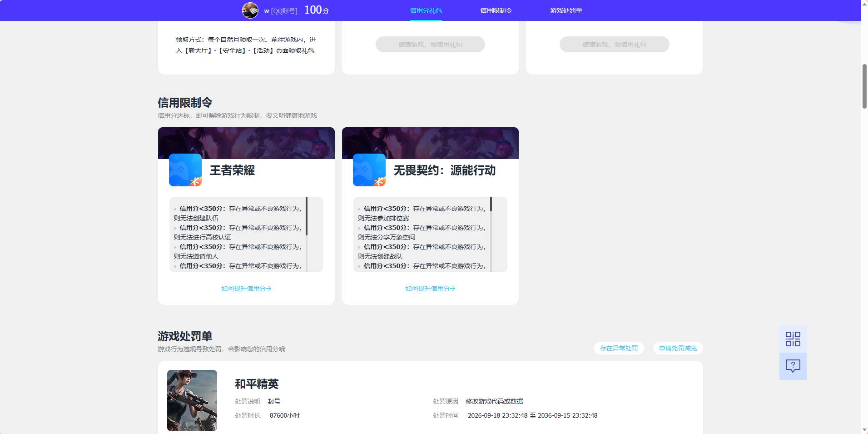Click the 王者荣耀 card title
Viewport: 868px width, 434px height.
(x=232, y=170)
